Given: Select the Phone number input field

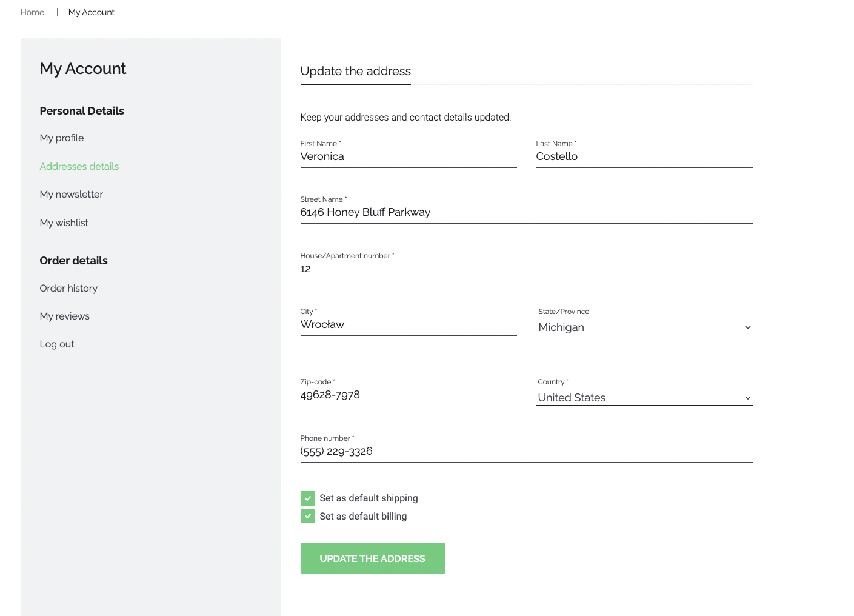Looking at the screenshot, I should pyautogui.click(x=526, y=451).
